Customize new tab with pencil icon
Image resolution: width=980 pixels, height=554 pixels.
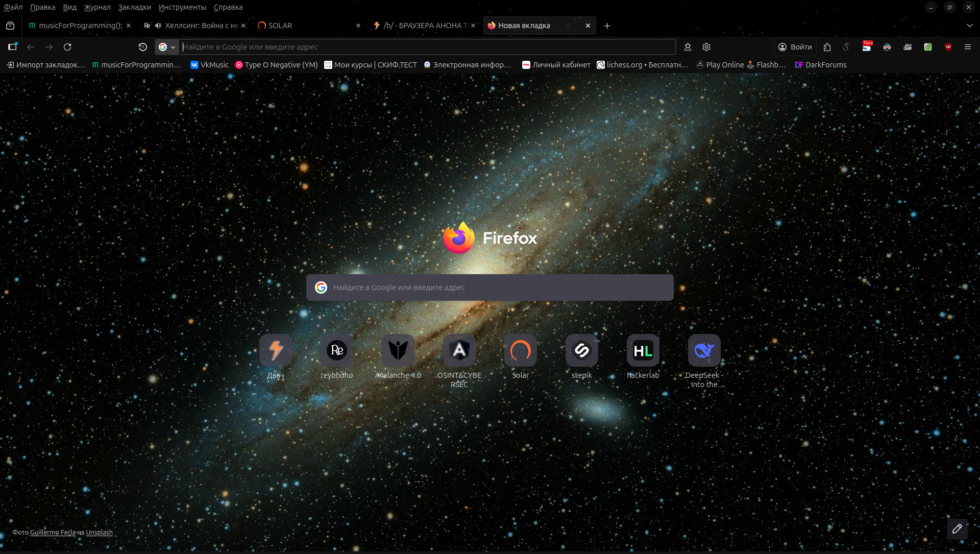957,529
